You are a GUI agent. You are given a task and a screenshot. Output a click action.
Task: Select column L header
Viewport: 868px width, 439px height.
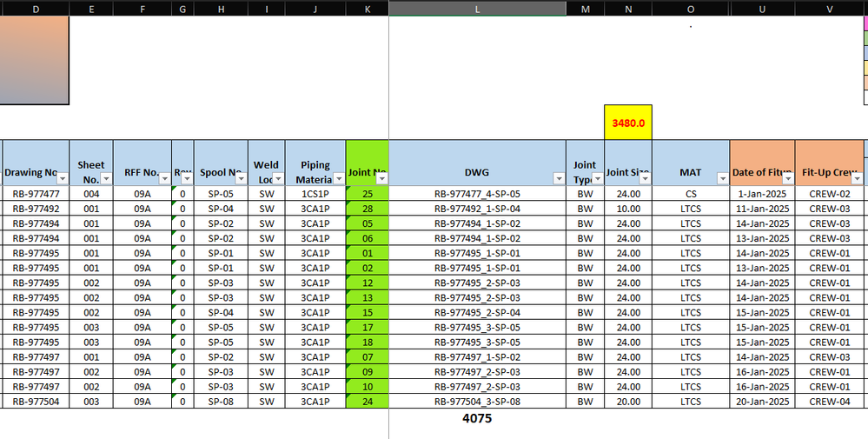(x=477, y=9)
